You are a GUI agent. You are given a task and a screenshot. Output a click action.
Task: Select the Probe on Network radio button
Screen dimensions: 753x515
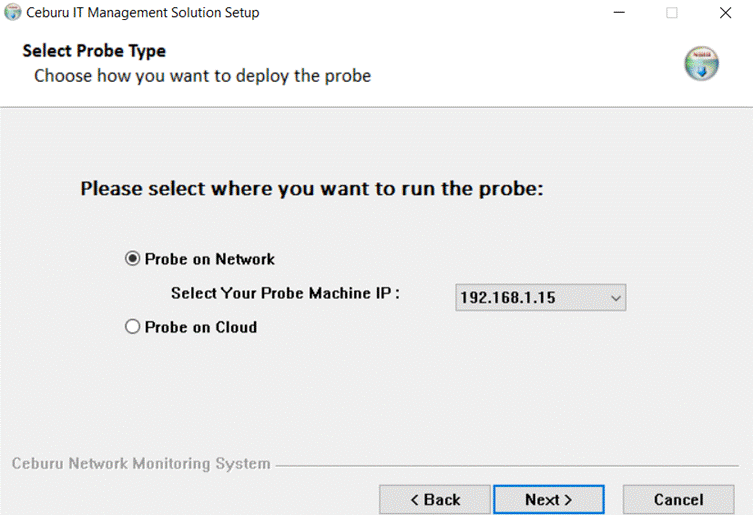[x=133, y=258]
